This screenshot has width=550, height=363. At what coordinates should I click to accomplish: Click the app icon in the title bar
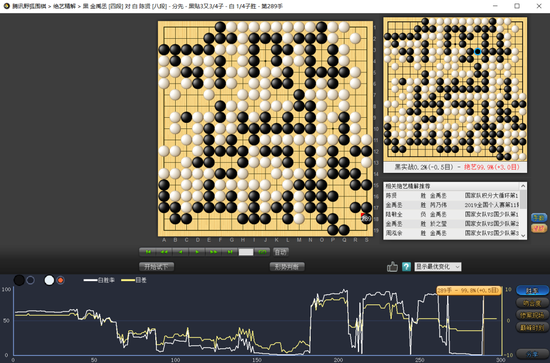click(6, 6)
